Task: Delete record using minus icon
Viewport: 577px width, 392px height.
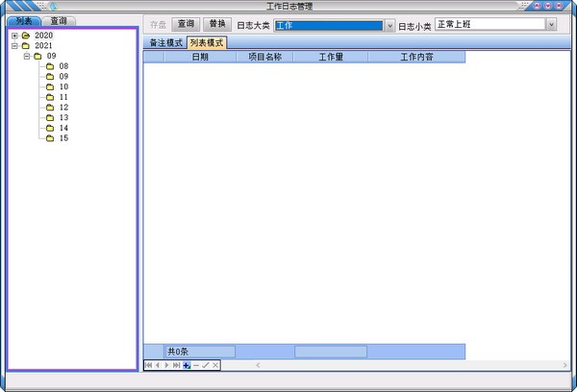Action: [196, 365]
